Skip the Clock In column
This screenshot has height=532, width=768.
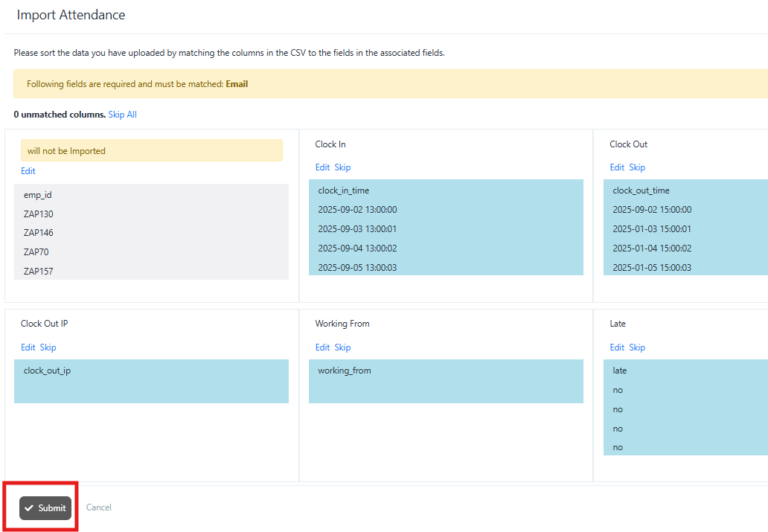pyautogui.click(x=342, y=167)
